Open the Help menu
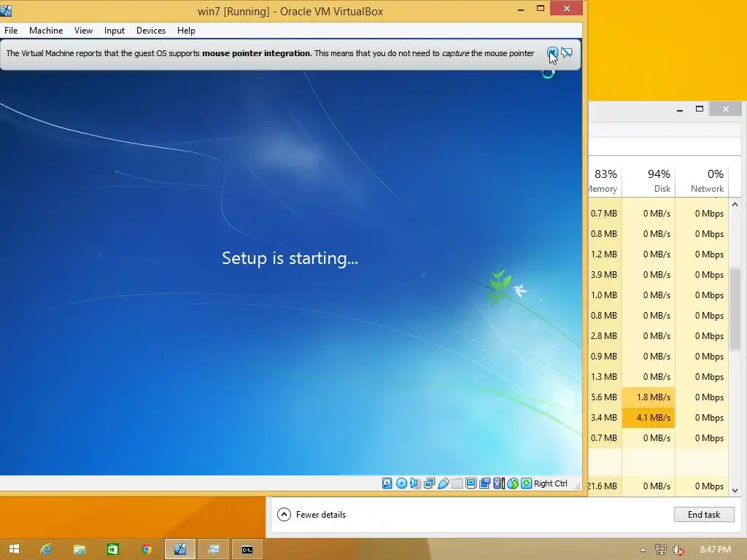This screenshot has width=747, height=560. coord(186,31)
